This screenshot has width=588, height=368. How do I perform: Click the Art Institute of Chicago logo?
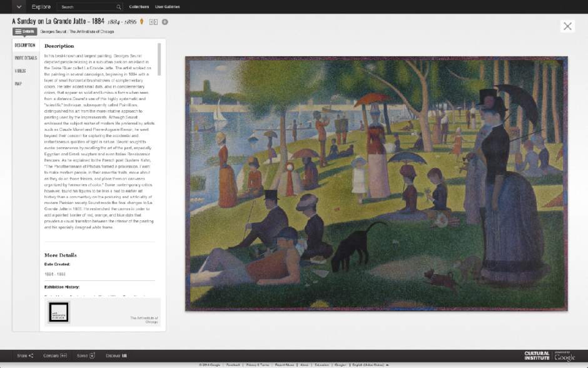click(x=60, y=312)
